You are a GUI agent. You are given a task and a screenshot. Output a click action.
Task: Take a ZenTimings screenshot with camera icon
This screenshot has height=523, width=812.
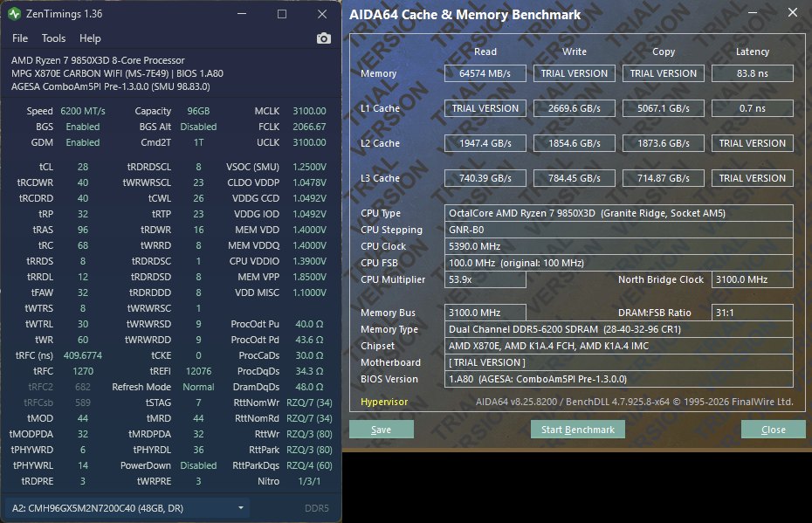coord(324,38)
